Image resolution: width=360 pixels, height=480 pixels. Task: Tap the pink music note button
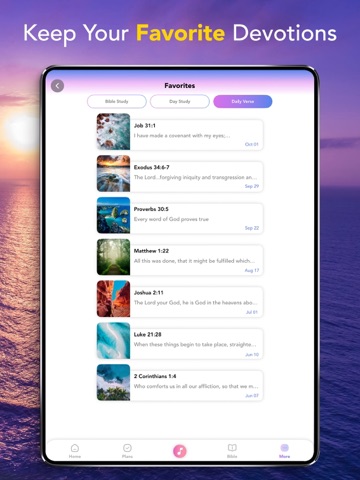pos(180,451)
